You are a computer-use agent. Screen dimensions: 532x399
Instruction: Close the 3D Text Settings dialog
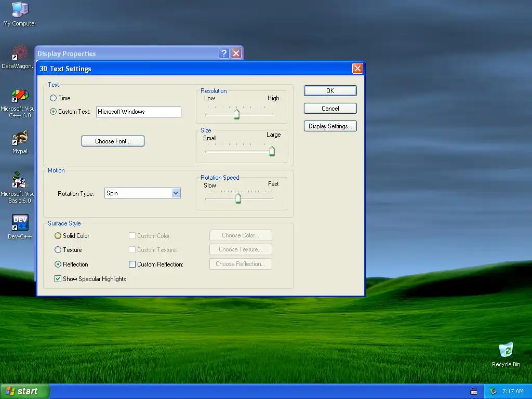pyautogui.click(x=357, y=68)
